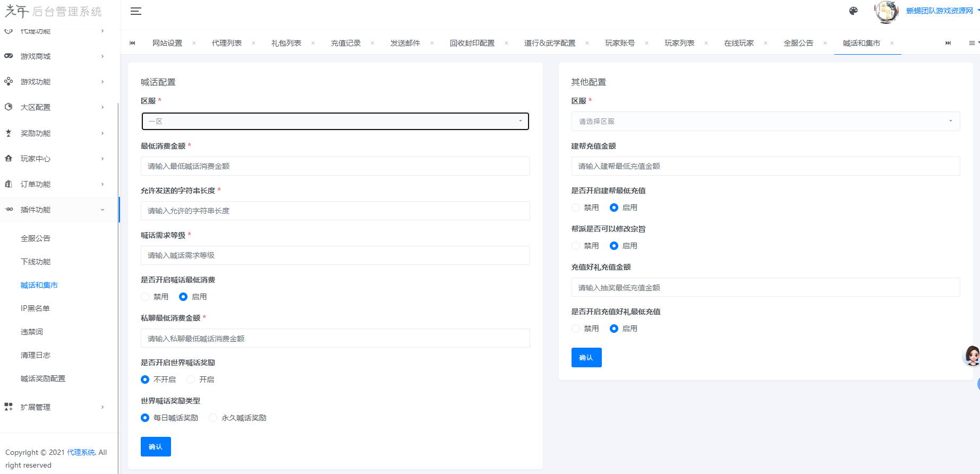Open the 区服 dropdown in 喊话配置
The height and width of the screenshot is (474, 980).
coord(335,121)
